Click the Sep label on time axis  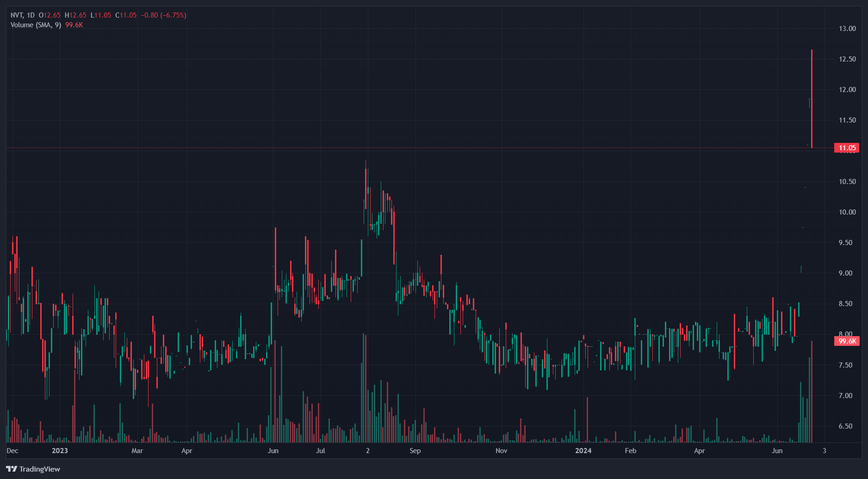(415, 451)
